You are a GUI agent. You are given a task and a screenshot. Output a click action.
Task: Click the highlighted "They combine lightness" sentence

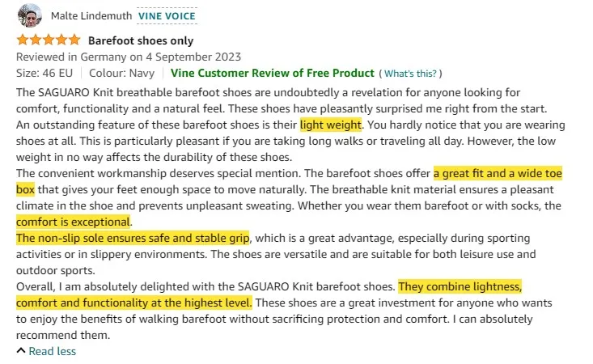(460, 286)
